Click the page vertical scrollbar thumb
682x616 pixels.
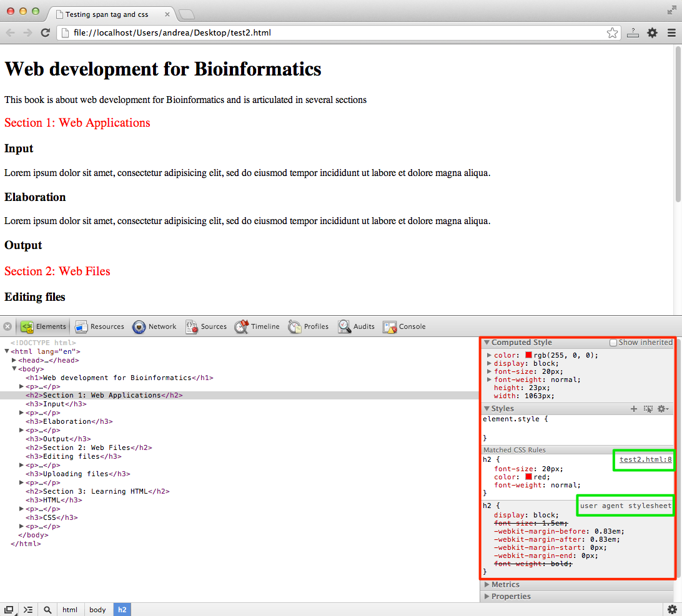(x=678, y=124)
